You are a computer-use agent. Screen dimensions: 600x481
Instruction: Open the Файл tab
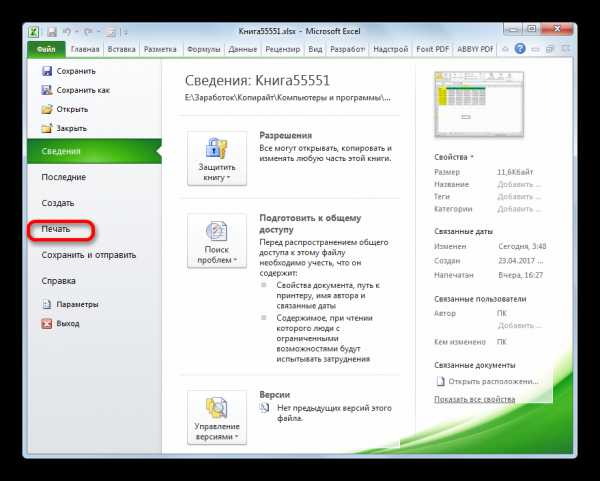[46, 49]
